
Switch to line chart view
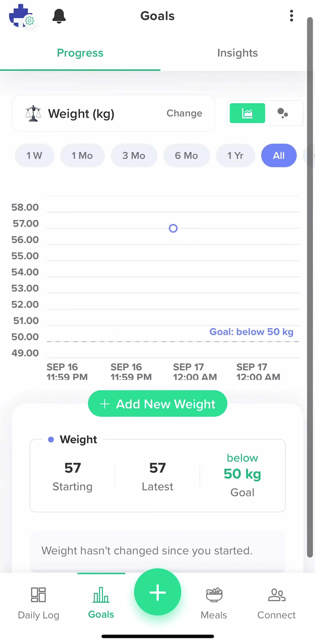tap(247, 113)
